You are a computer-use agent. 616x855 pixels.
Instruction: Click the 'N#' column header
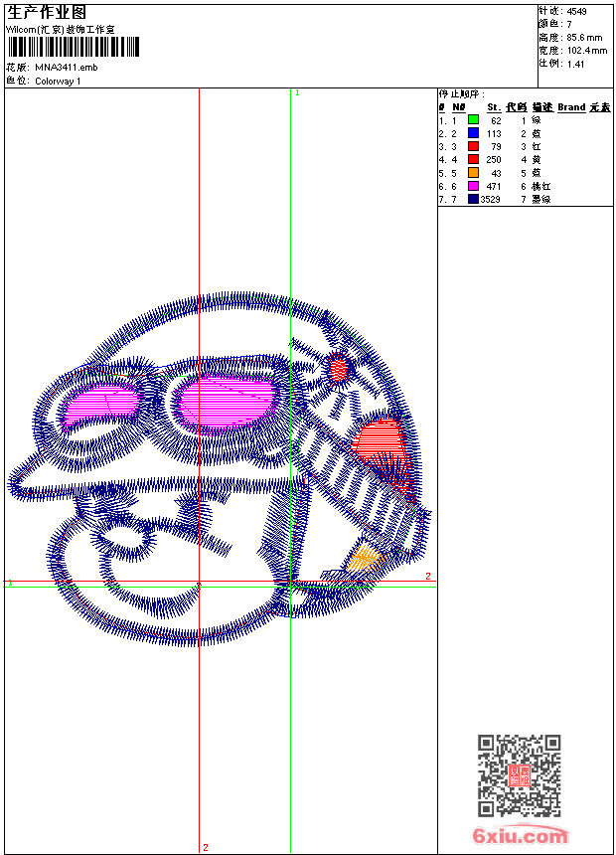pos(459,107)
